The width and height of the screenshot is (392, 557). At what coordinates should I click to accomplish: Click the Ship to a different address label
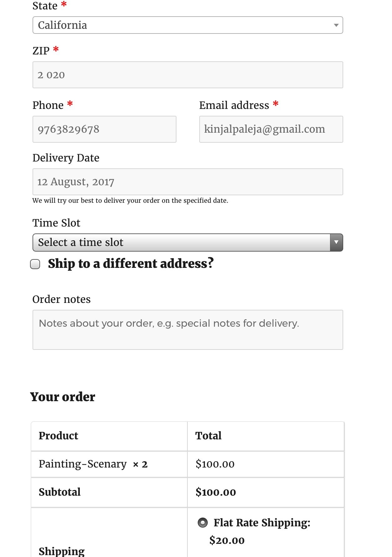tap(131, 263)
